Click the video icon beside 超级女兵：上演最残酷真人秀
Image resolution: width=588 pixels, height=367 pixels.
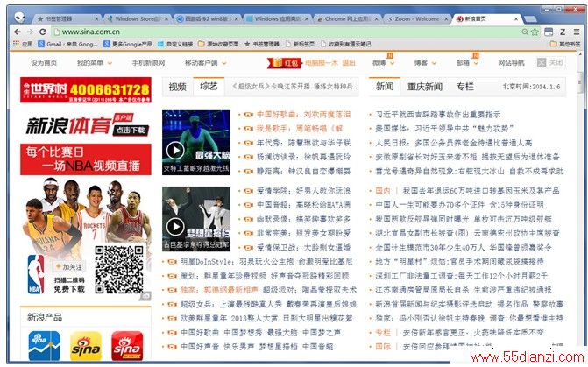coord(172,305)
